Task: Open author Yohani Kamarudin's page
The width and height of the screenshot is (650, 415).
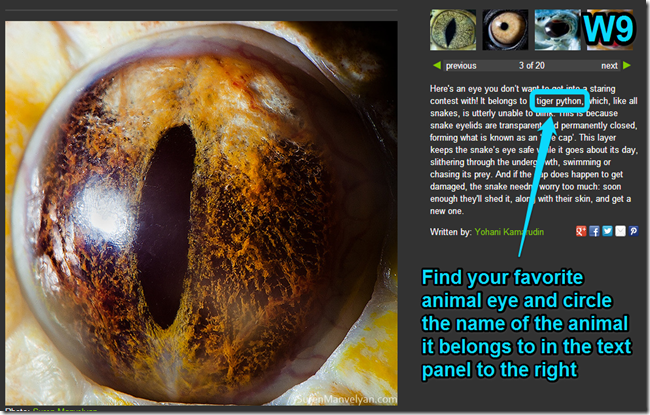Action: point(509,232)
